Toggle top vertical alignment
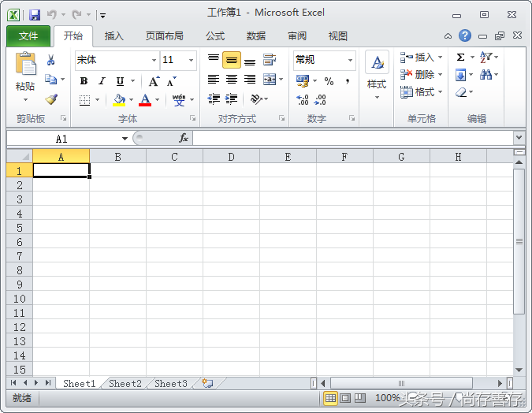This screenshot has width=532, height=413. point(214,60)
